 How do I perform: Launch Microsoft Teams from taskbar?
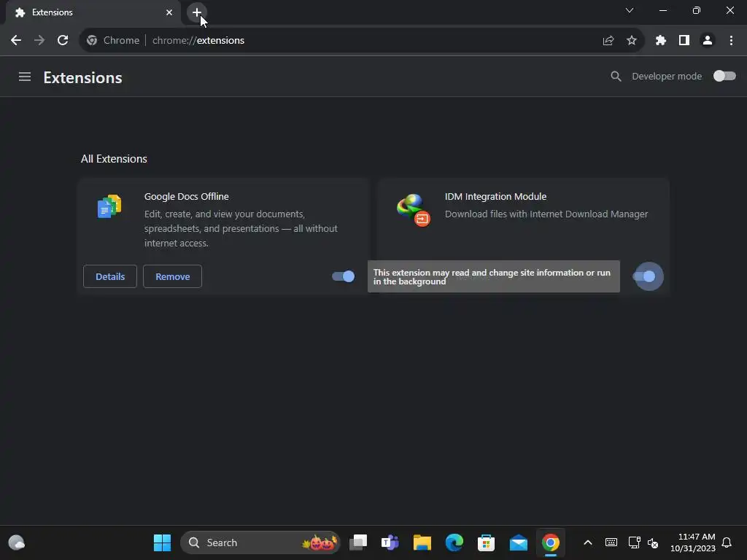click(x=390, y=542)
